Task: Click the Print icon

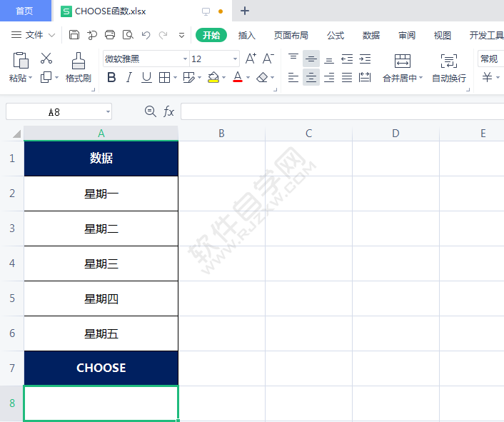Action: coord(110,35)
